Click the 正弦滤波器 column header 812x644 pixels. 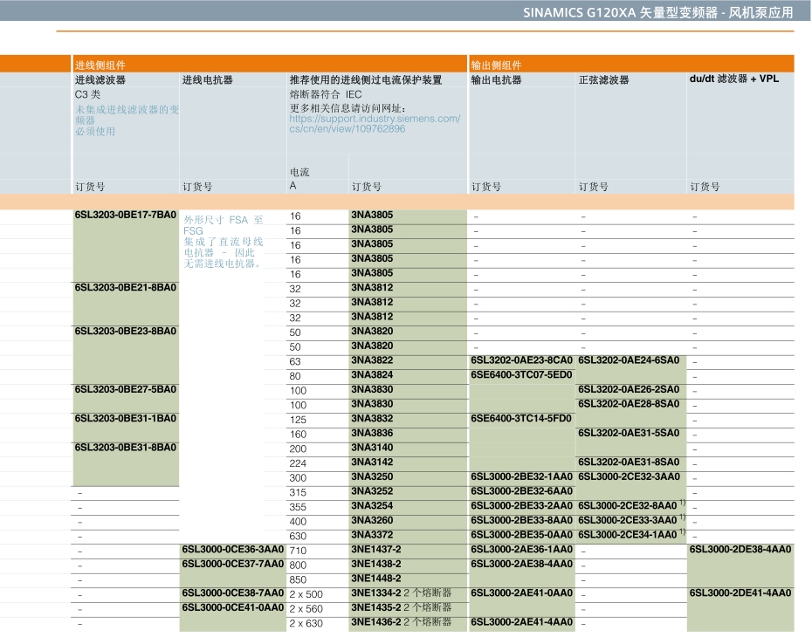pos(603,79)
